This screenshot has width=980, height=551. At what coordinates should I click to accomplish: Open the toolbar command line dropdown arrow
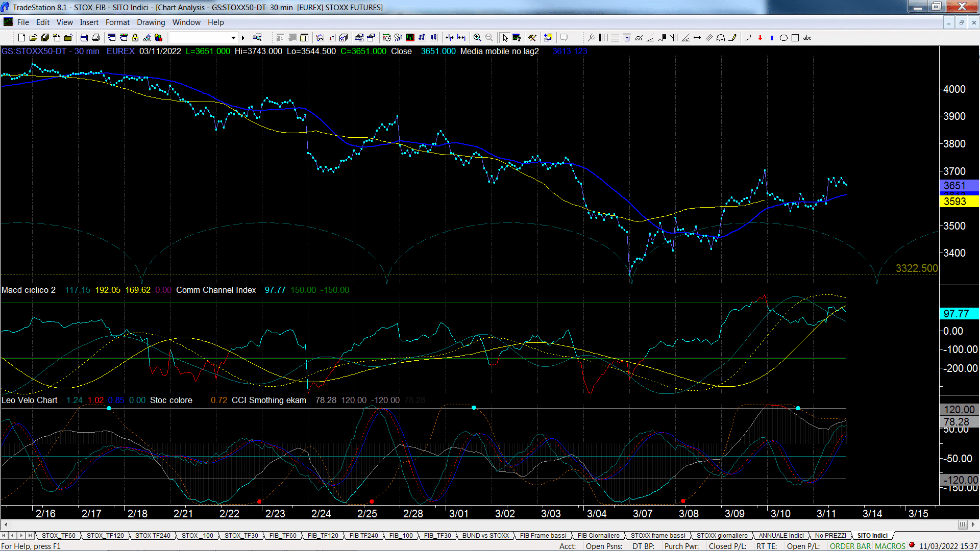pos(233,38)
